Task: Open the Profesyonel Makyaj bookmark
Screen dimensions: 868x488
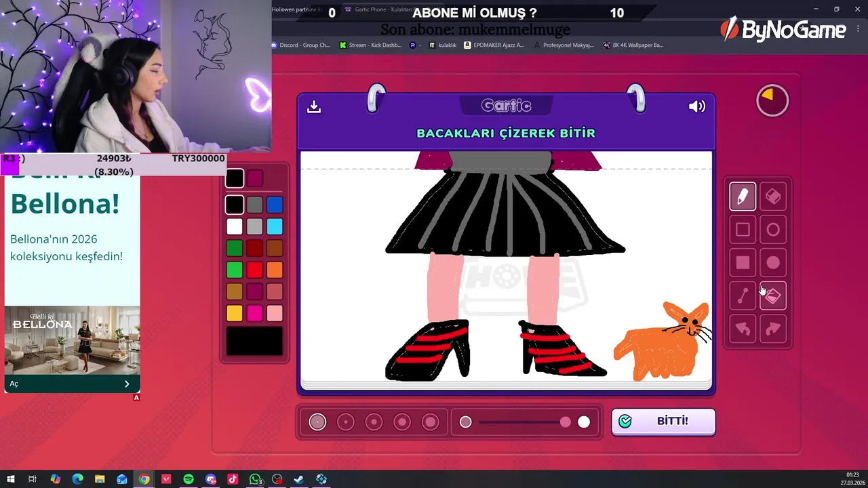Action: point(564,45)
